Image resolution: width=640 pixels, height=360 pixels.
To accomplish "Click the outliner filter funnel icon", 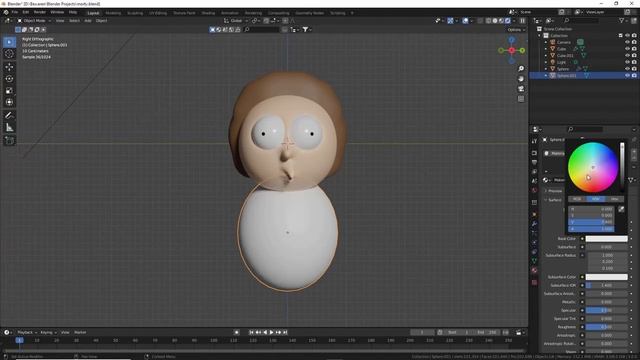I will pos(622,20).
